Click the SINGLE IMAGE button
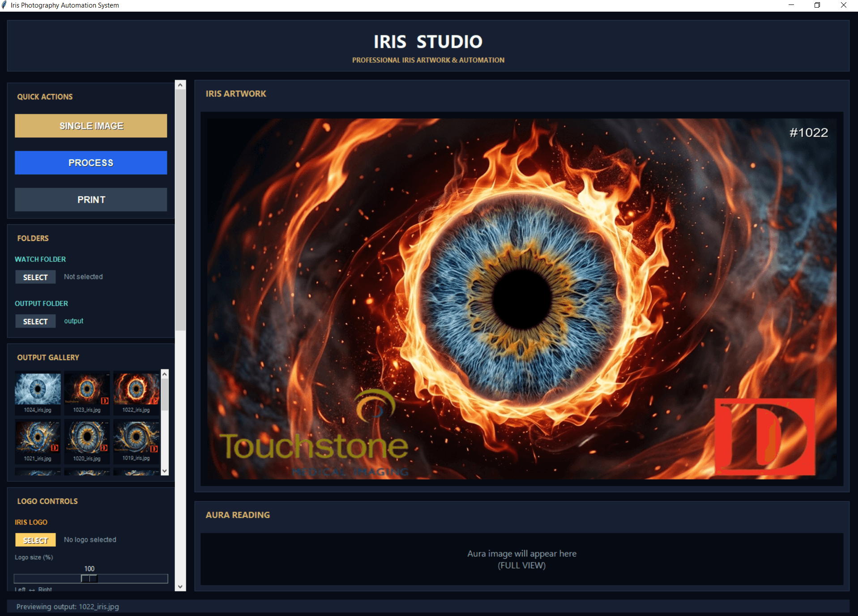Viewport: 858px width, 616px height. 91,126
